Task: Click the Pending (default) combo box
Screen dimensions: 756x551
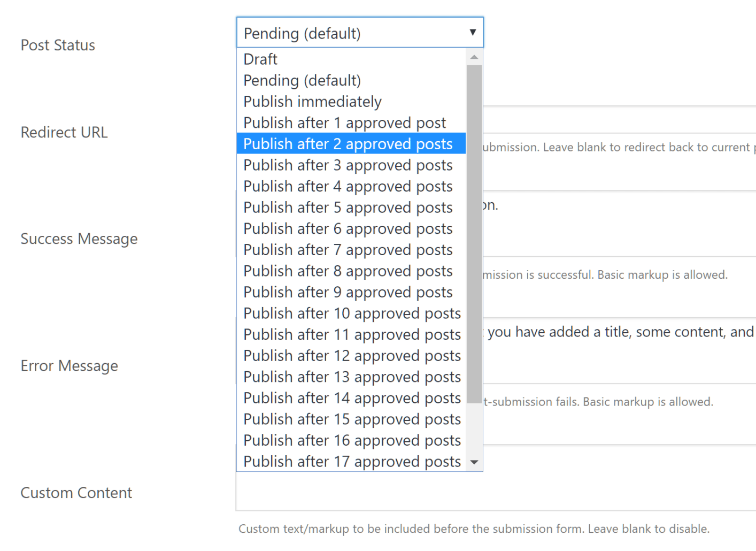Action: pyautogui.click(x=353, y=33)
